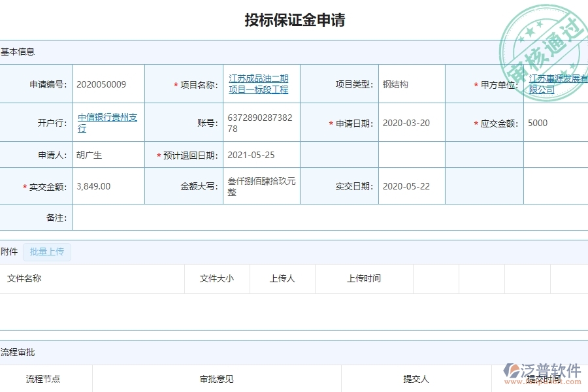Open project link 江苏成品油二期项目一标段工程
This screenshot has width=588, height=392.
(x=259, y=84)
